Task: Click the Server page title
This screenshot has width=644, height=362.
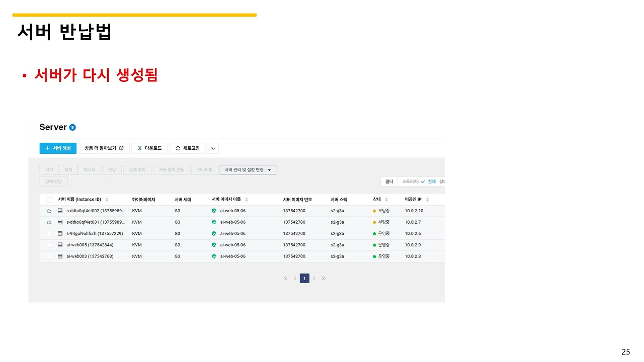Action: (53, 127)
